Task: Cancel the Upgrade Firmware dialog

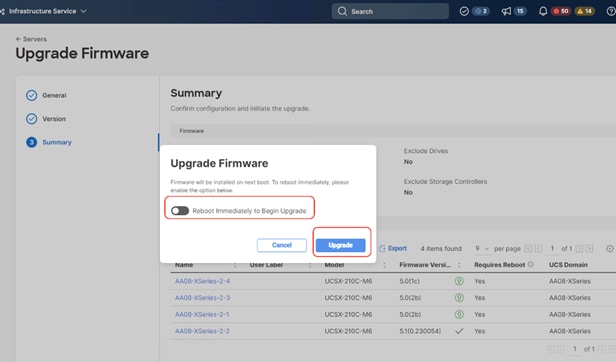Action: 282,245
